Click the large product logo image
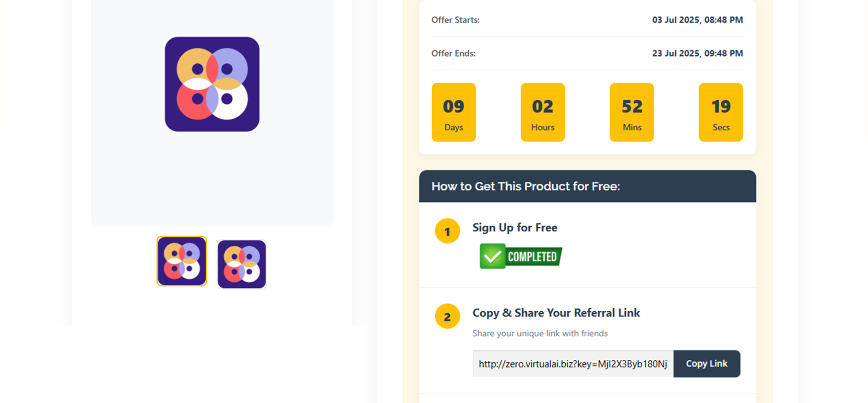 (x=212, y=84)
